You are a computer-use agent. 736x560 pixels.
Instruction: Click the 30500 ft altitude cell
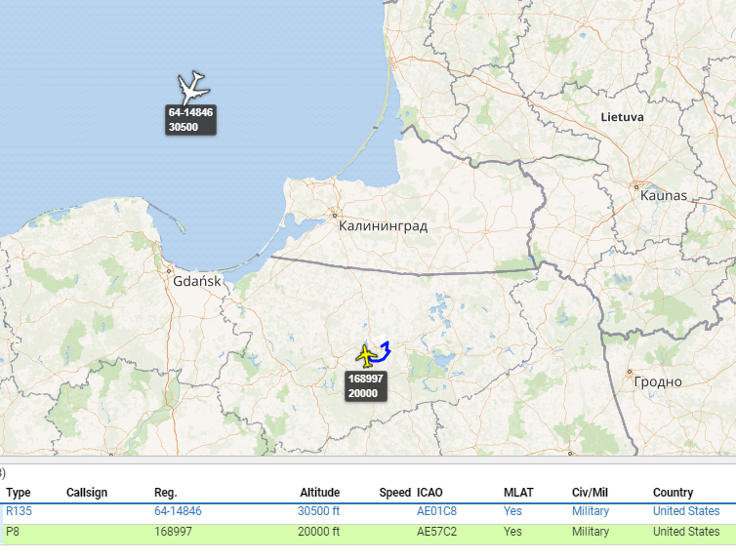318,511
